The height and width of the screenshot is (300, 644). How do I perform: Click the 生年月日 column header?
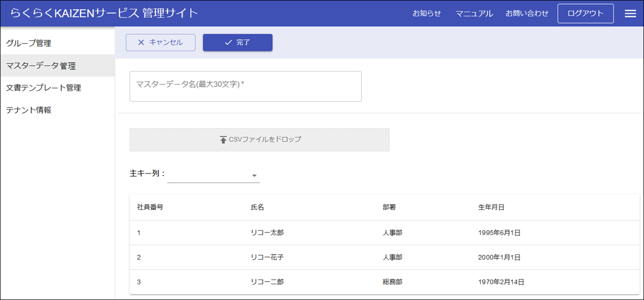[x=491, y=207]
